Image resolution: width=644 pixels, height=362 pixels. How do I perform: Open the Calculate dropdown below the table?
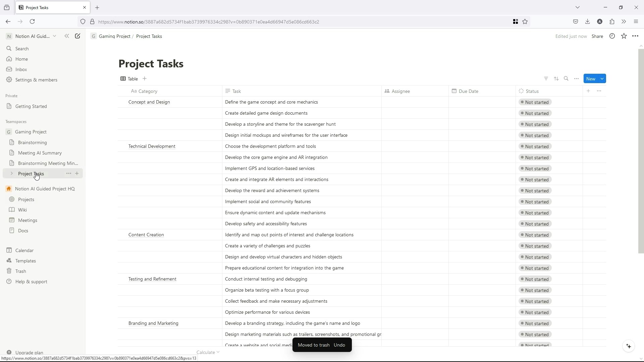pos(208,352)
